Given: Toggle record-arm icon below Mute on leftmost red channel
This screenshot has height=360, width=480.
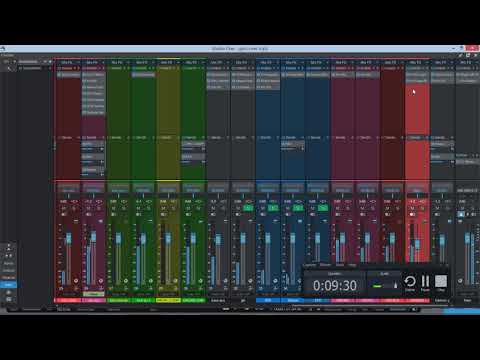Looking at the screenshot, I should [64, 215].
